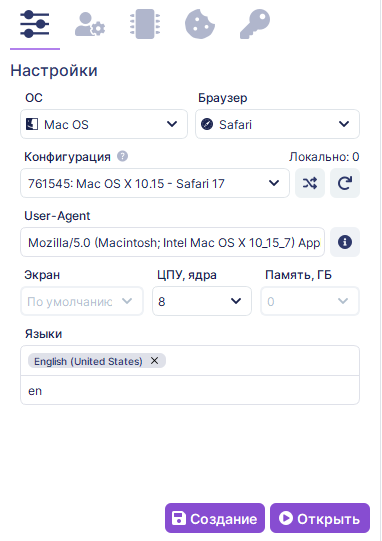Image resolution: width=382 pixels, height=541 pixels.
Task: Click the Конфигурация help question icon
Action: pyautogui.click(x=123, y=156)
